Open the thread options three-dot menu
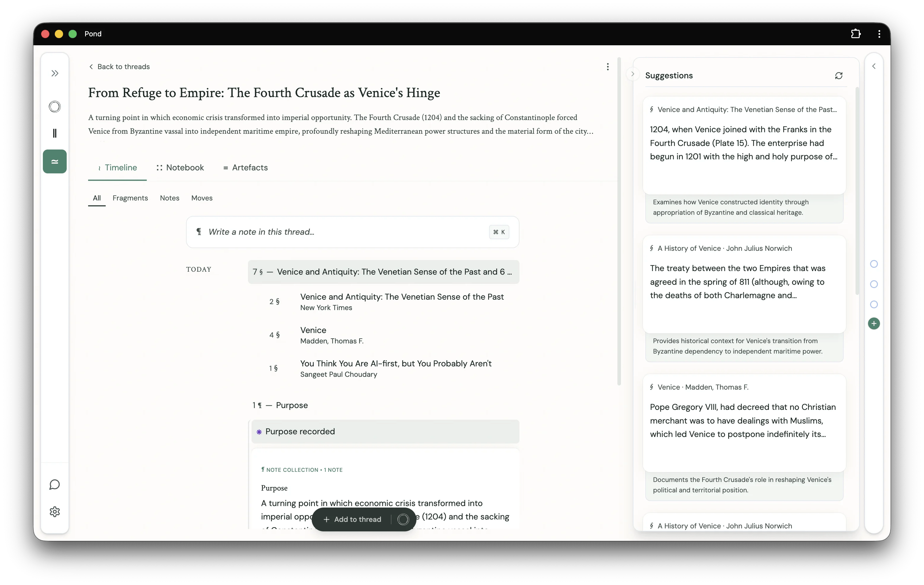The width and height of the screenshot is (924, 585). point(608,67)
